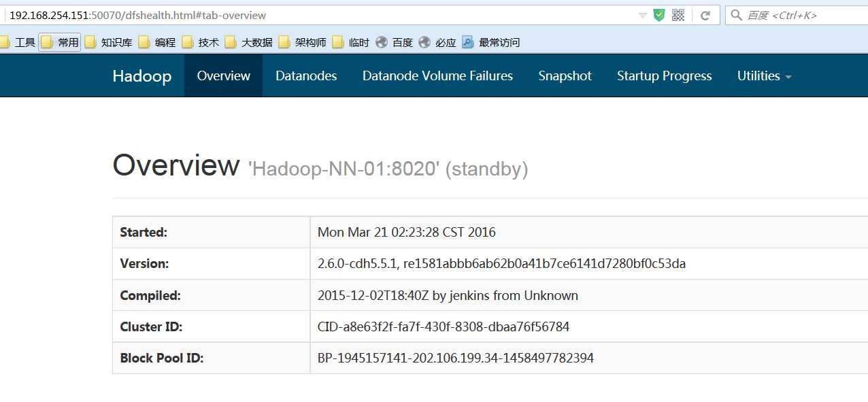868x402 pixels.
Task: Reload the page with the refresh icon
Action: (705, 15)
